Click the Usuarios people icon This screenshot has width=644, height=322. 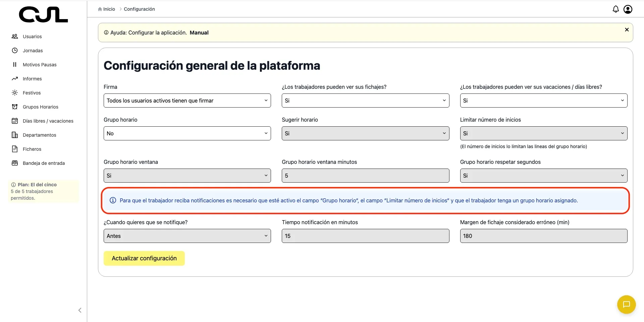click(15, 37)
